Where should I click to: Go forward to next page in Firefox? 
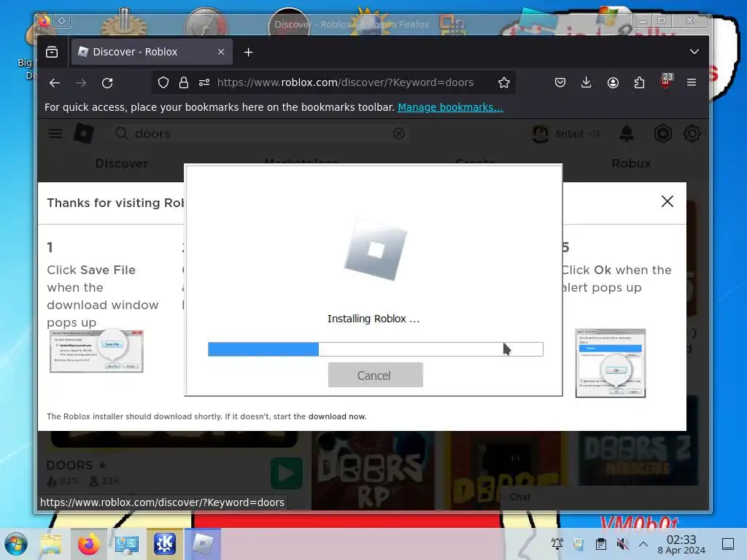pyautogui.click(x=81, y=83)
